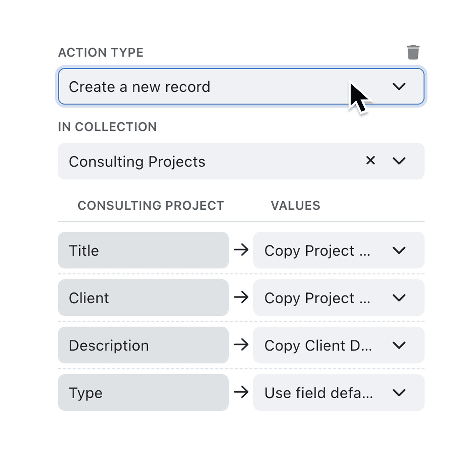Image resolution: width=476 pixels, height=452 pixels.
Task: Click the Title field chip
Action: tap(143, 250)
